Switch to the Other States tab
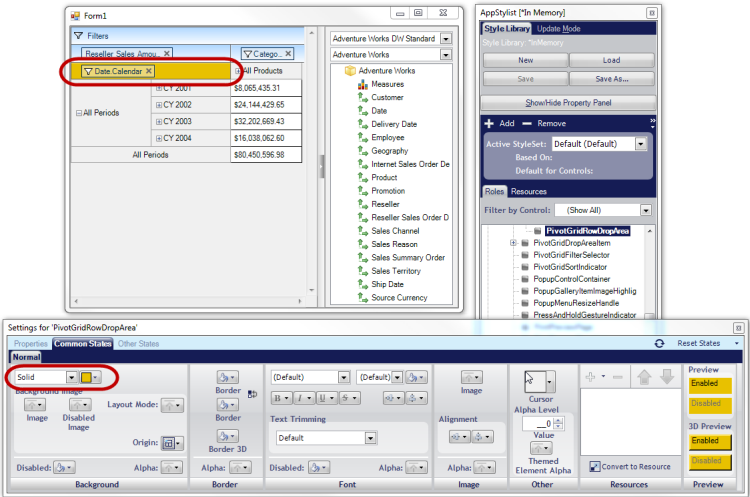The height and width of the screenshot is (497, 750). tap(138, 344)
